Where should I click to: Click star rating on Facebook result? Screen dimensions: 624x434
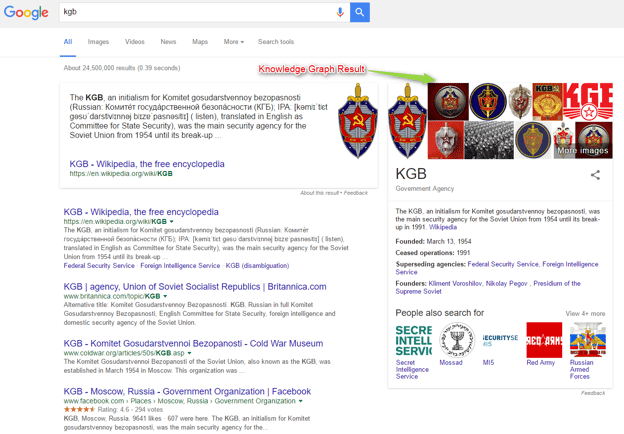click(x=79, y=409)
